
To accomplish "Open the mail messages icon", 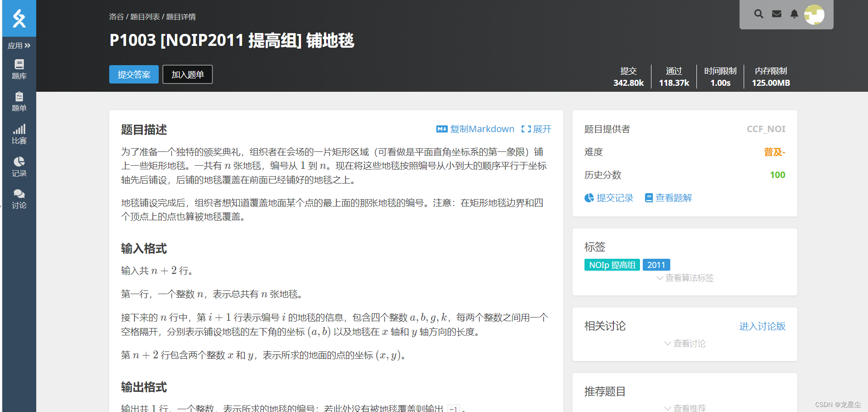I will point(777,14).
